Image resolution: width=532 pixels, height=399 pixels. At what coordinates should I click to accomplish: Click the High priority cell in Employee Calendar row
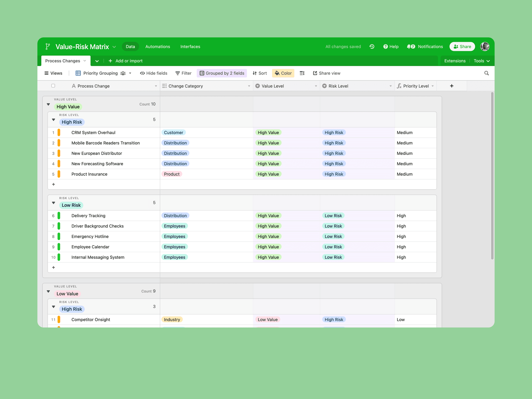[416, 247]
